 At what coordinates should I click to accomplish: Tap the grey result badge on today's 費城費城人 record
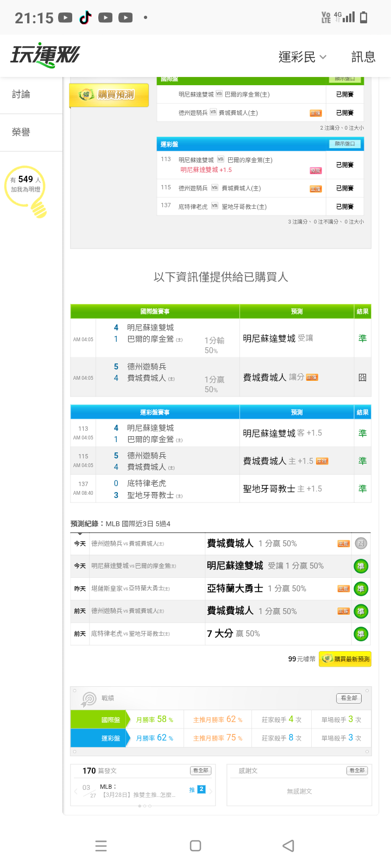pyautogui.click(x=361, y=543)
